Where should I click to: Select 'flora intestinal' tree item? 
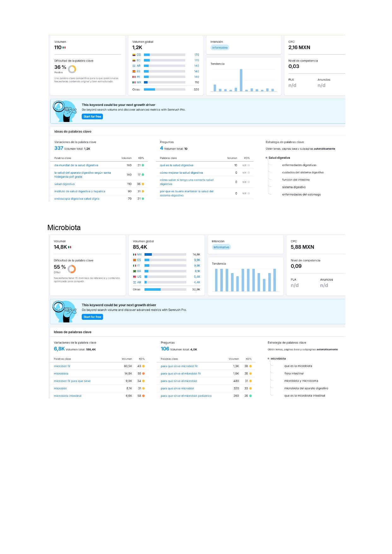[294, 373]
